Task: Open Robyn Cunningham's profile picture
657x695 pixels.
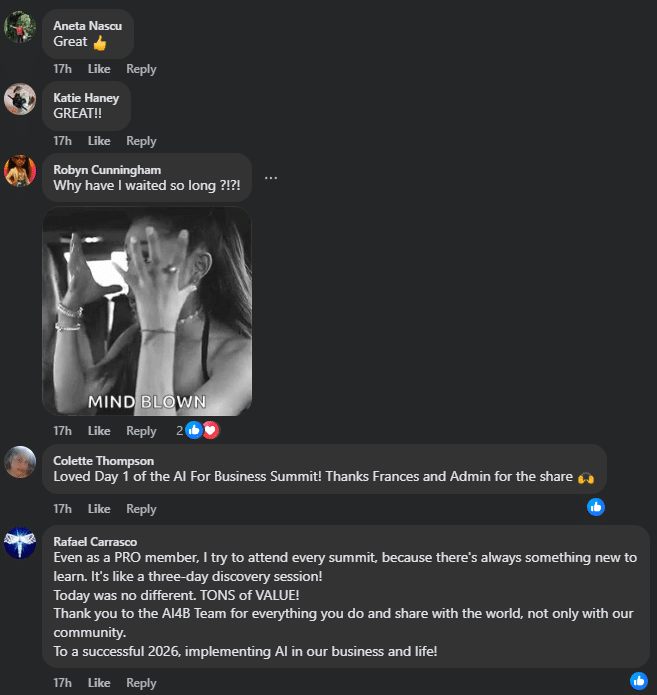Action: tap(20, 171)
